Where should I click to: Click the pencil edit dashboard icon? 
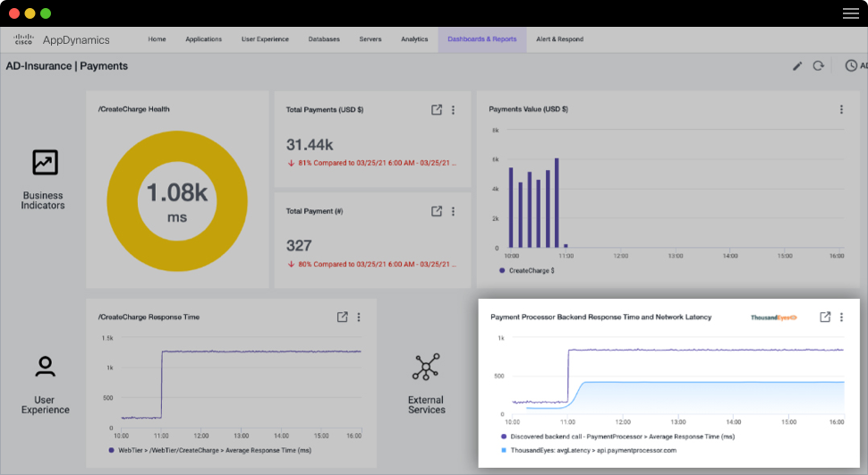pos(797,66)
